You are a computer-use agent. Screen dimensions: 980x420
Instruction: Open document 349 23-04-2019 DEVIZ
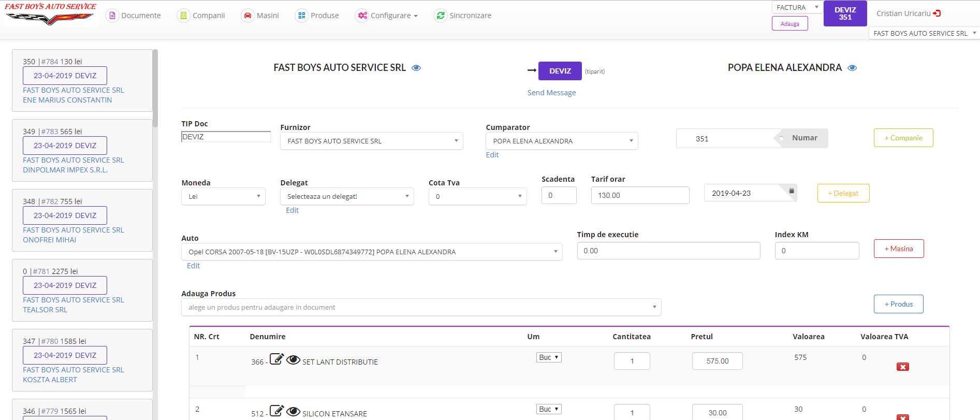pyautogui.click(x=65, y=146)
